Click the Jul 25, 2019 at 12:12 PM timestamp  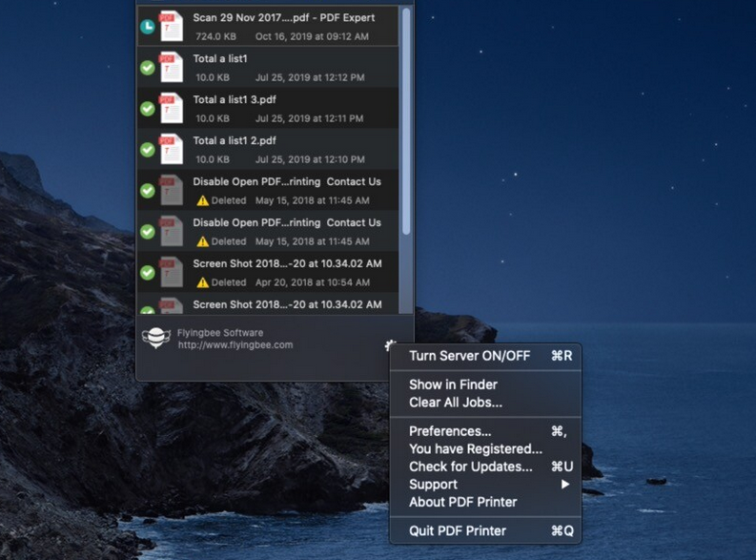(x=310, y=77)
